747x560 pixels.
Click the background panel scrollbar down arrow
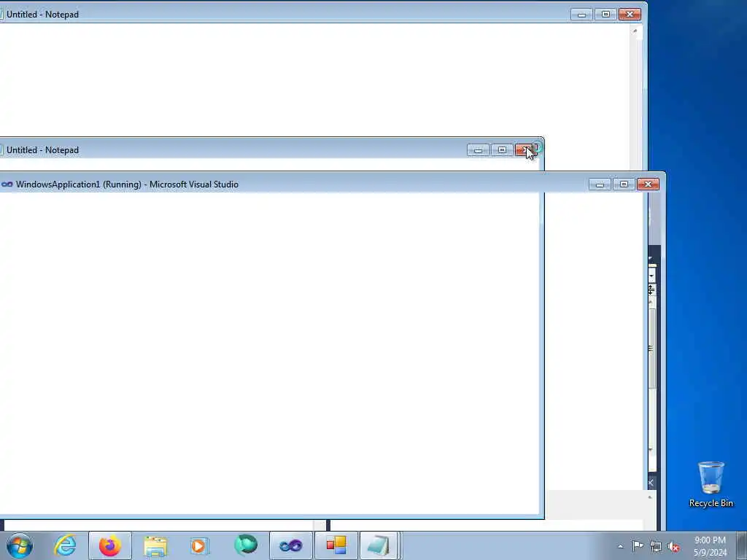pyautogui.click(x=651, y=450)
